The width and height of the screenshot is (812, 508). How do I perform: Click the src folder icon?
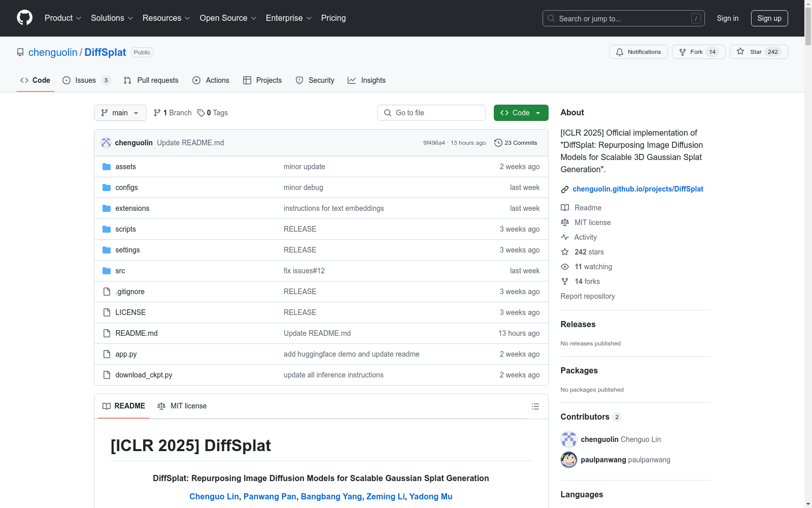click(x=107, y=271)
